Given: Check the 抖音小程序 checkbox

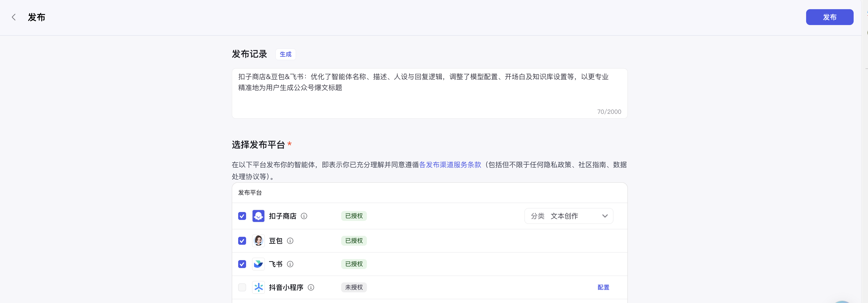Looking at the screenshot, I should [x=242, y=287].
